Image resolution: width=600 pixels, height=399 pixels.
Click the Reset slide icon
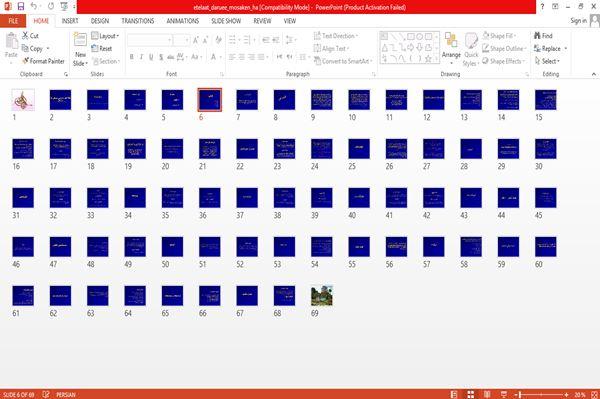coord(95,48)
